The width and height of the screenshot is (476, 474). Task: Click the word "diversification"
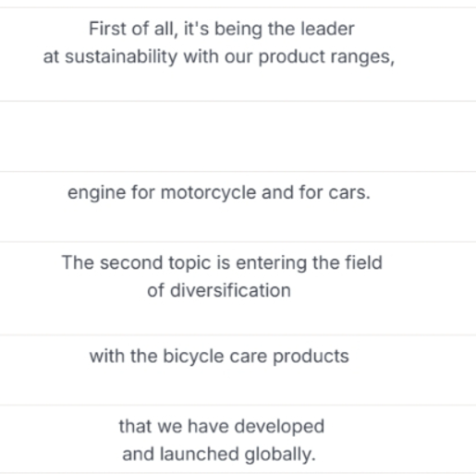230,290
